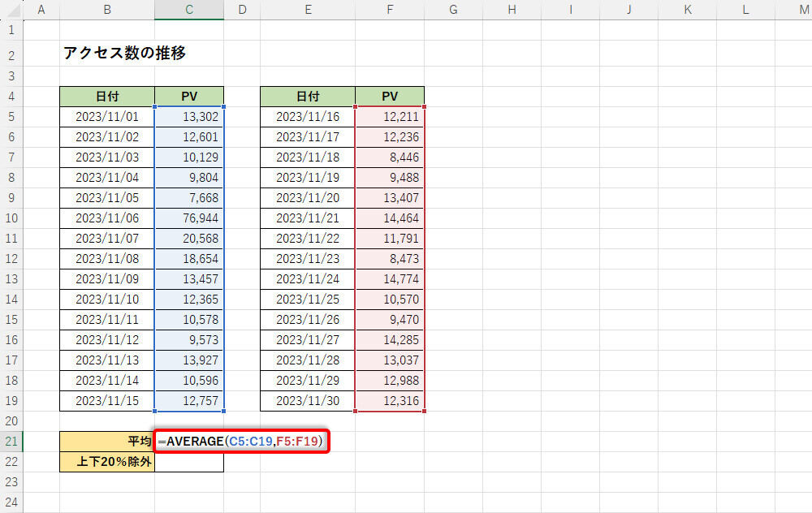Click PV value 7,668
This screenshot has height=513, width=812.
point(189,198)
